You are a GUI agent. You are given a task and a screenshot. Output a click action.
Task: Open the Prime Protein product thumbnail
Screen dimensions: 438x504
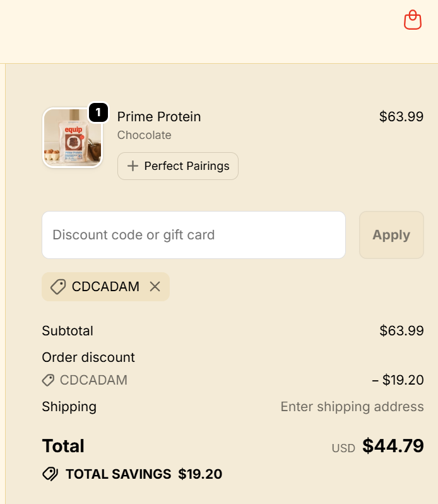(x=72, y=138)
